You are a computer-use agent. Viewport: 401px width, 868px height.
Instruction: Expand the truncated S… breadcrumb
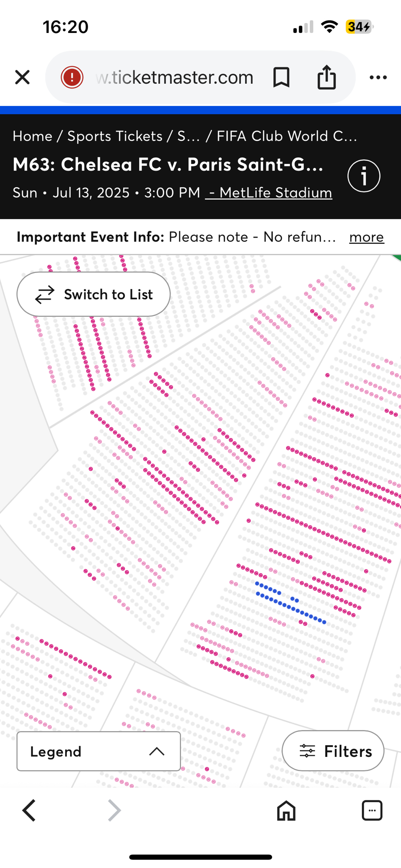tap(188, 136)
